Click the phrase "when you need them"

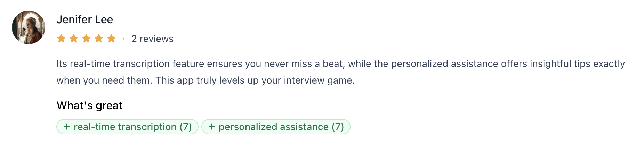[x=104, y=80]
